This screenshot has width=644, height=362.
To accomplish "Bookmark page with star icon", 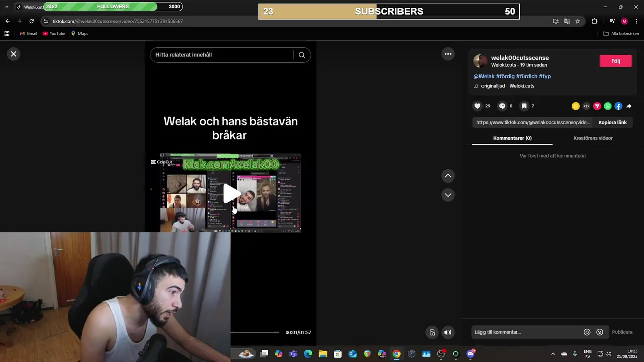I will (x=578, y=21).
